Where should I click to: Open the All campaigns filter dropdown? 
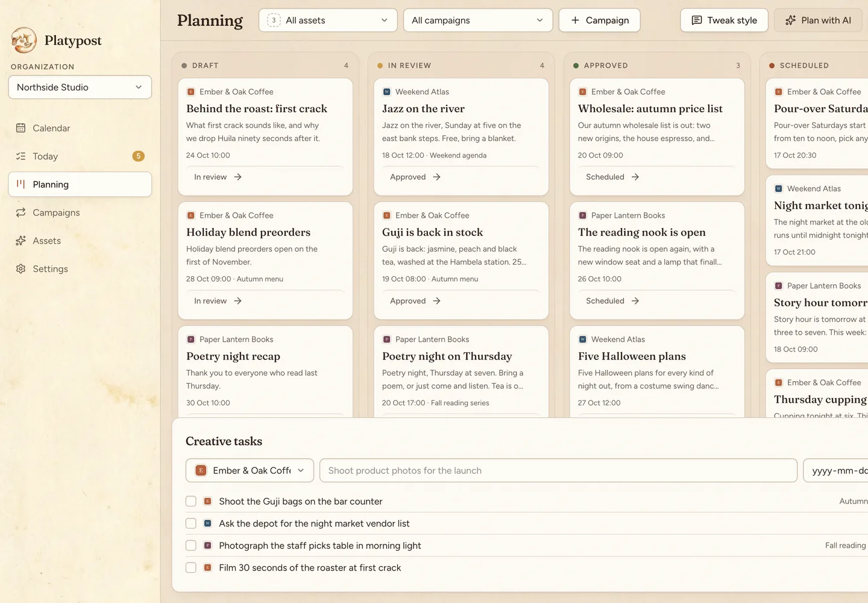coord(478,20)
